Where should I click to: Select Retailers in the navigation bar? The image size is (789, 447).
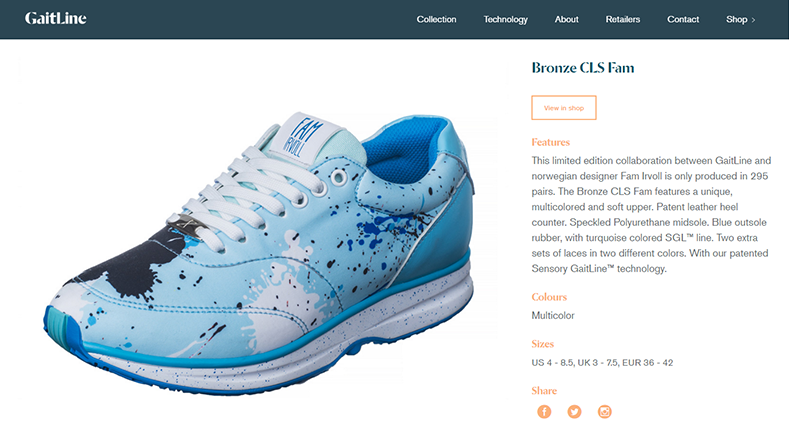point(622,19)
